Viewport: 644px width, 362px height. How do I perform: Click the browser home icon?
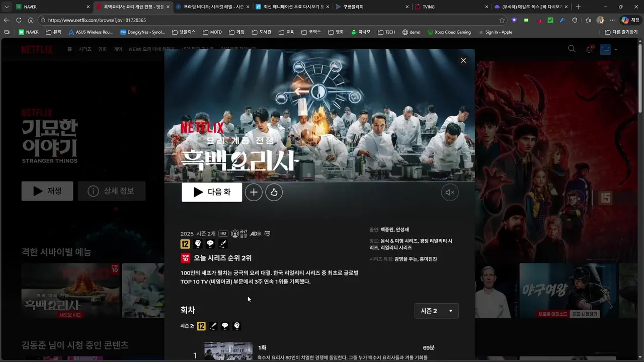pos(31,20)
